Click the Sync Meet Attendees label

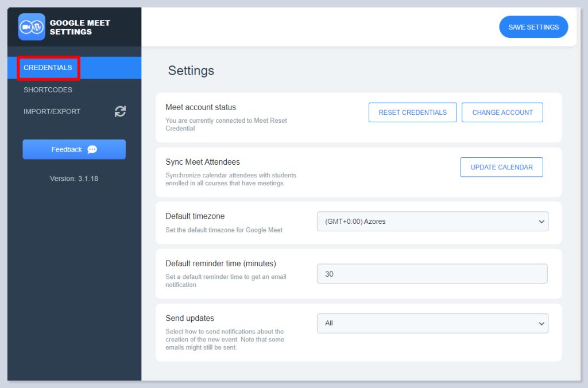(x=202, y=162)
